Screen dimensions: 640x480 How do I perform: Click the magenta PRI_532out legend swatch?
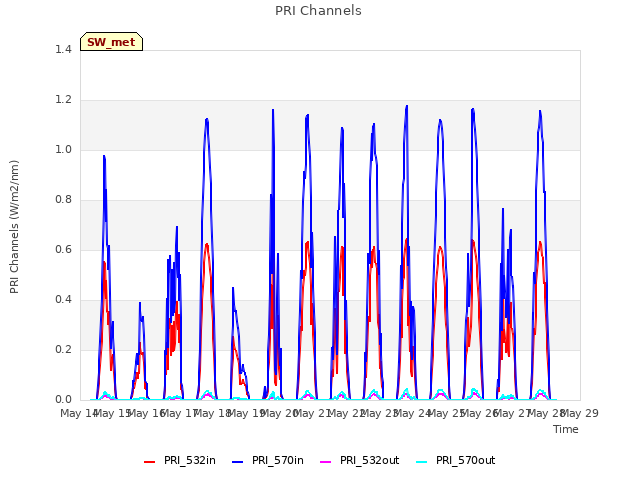click(x=326, y=462)
